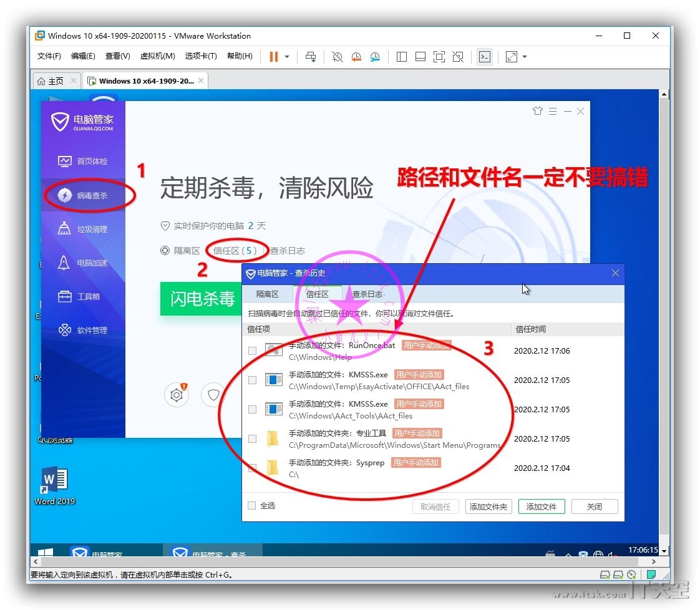Click the RunOnce.bat file icon
The height and width of the screenshot is (610, 700).
pos(274,351)
